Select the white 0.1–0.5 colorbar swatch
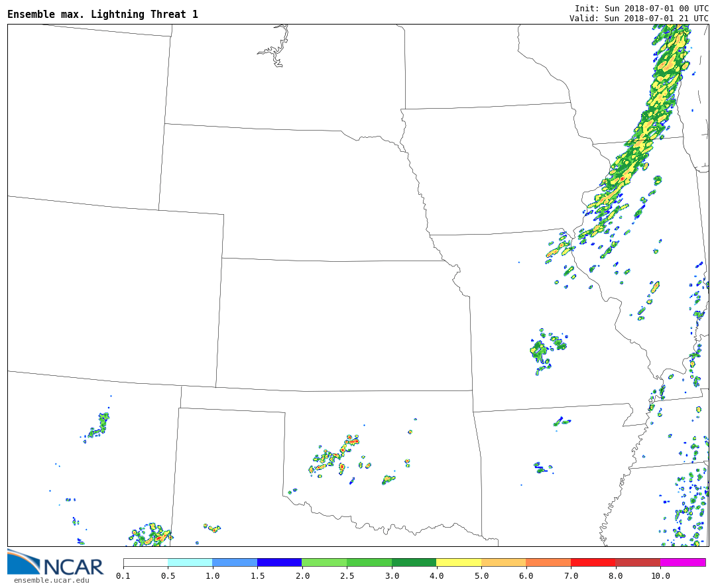The image size is (716, 588). pyautogui.click(x=146, y=562)
